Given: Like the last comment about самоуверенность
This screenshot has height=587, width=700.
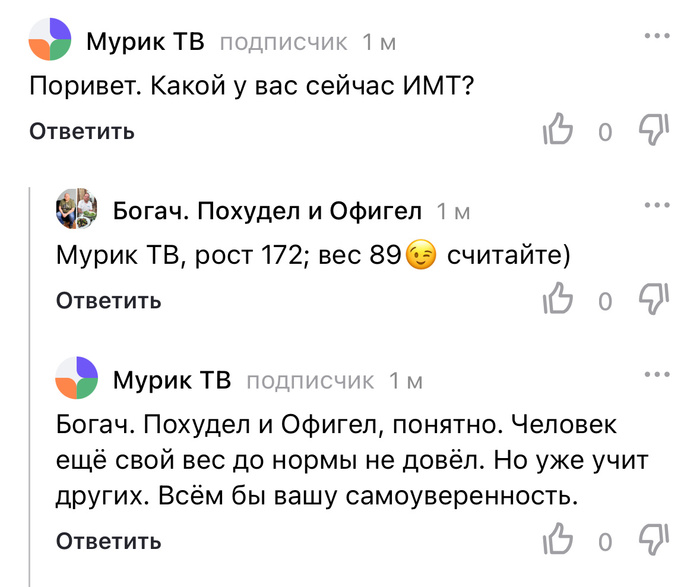Looking at the screenshot, I should pyautogui.click(x=556, y=540).
